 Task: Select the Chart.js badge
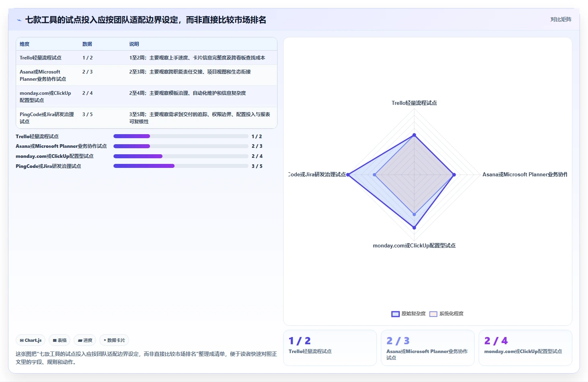(31, 340)
